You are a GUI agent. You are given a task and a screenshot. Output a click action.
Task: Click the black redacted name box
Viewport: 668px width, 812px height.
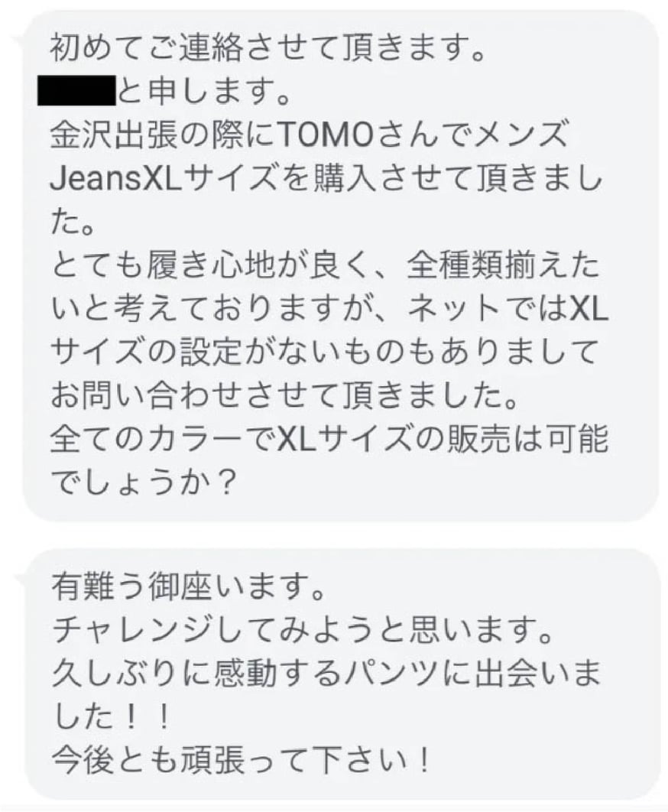click(76, 91)
